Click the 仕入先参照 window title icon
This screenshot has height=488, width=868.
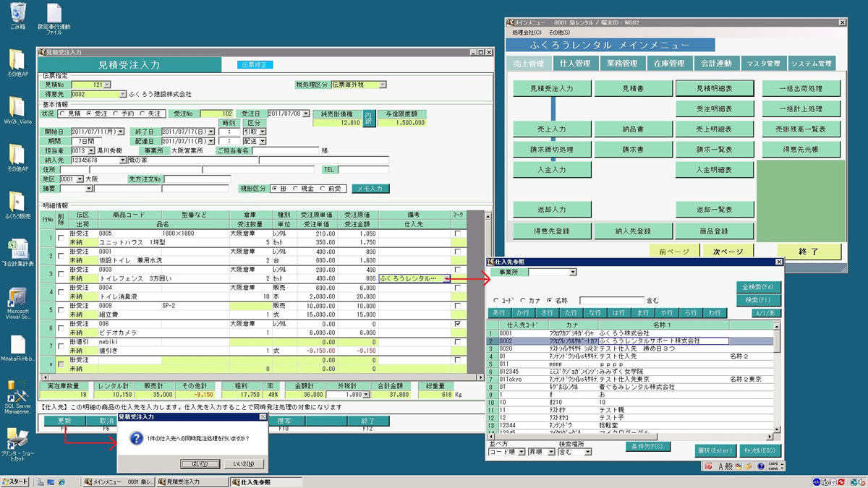(490, 262)
